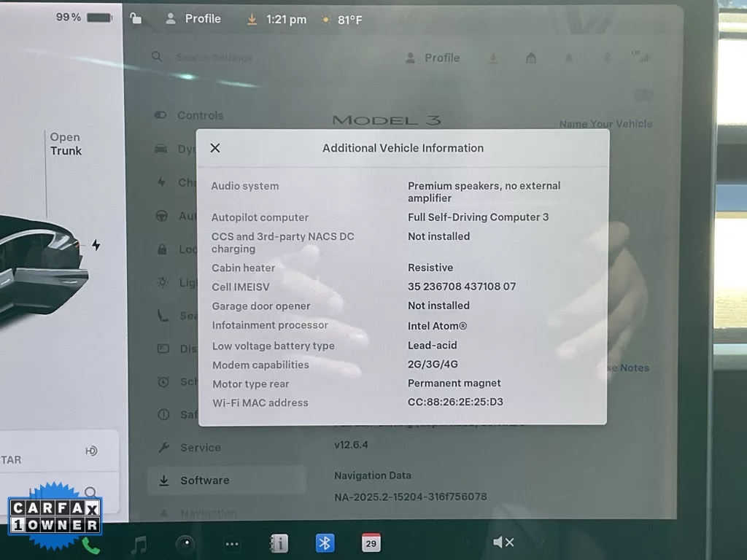Click the Name Your Vehicle link
This screenshot has height=560, width=747.
[x=605, y=124]
